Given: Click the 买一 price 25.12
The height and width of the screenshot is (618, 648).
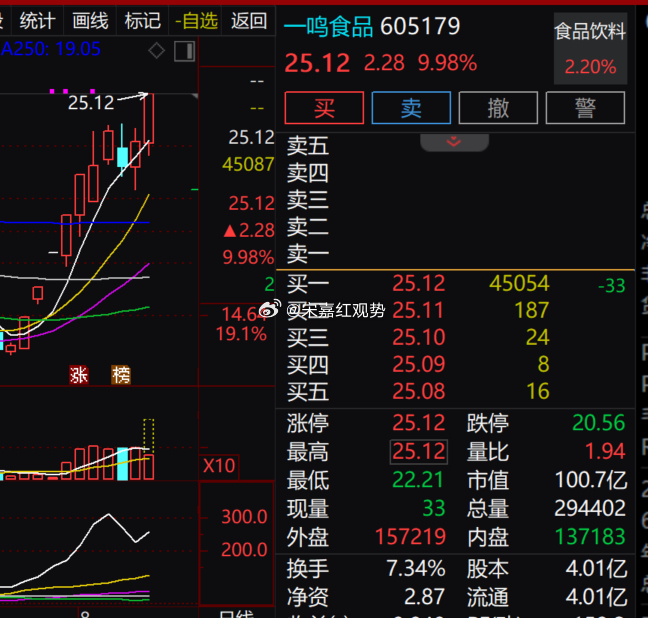Looking at the screenshot, I should pos(419,284).
